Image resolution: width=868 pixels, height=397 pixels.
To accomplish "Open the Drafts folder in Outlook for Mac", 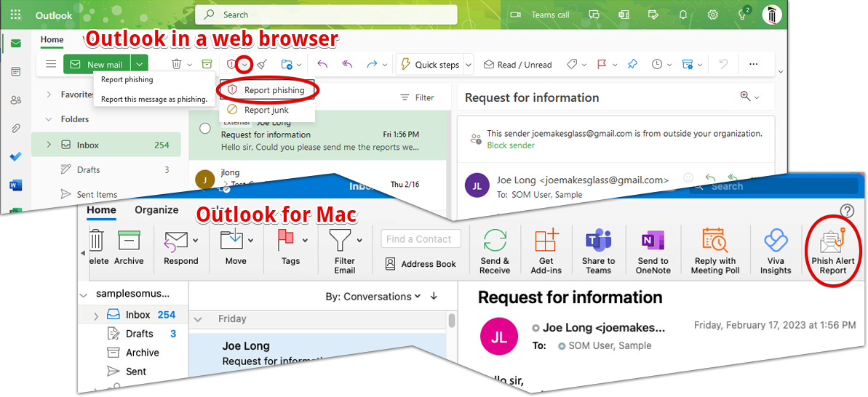I will point(139,334).
